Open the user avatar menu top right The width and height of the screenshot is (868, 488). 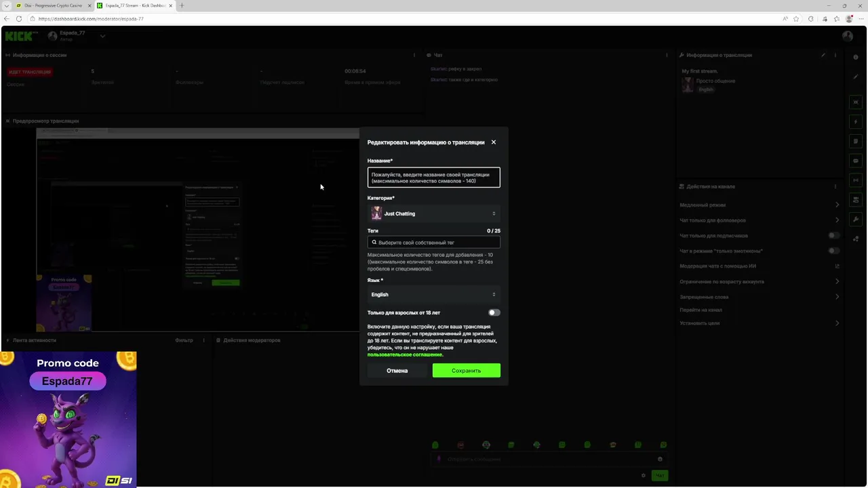[848, 36]
